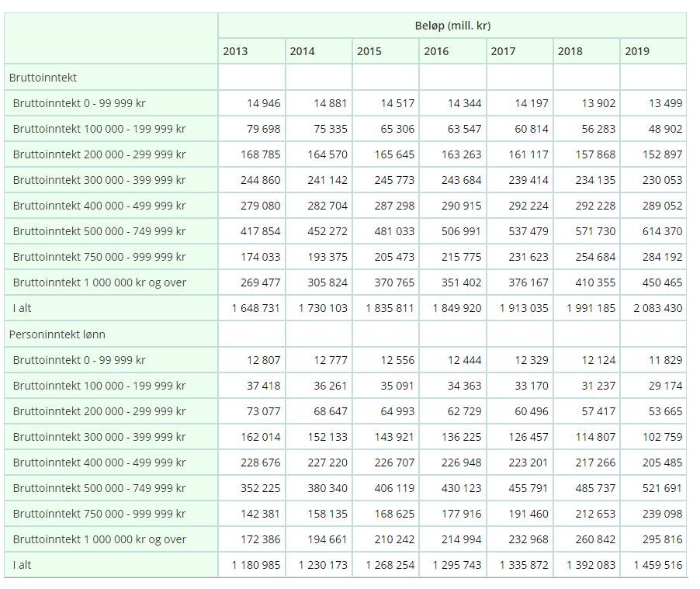The width and height of the screenshot is (700, 589).
Task: Click the 2016 column header
Action: [436, 51]
